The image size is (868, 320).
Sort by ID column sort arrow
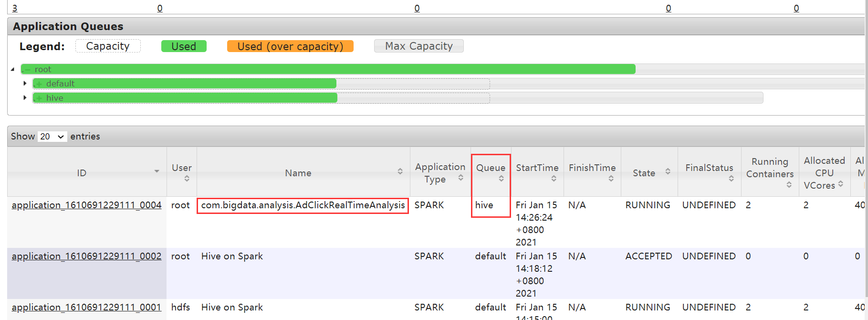(157, 171)
